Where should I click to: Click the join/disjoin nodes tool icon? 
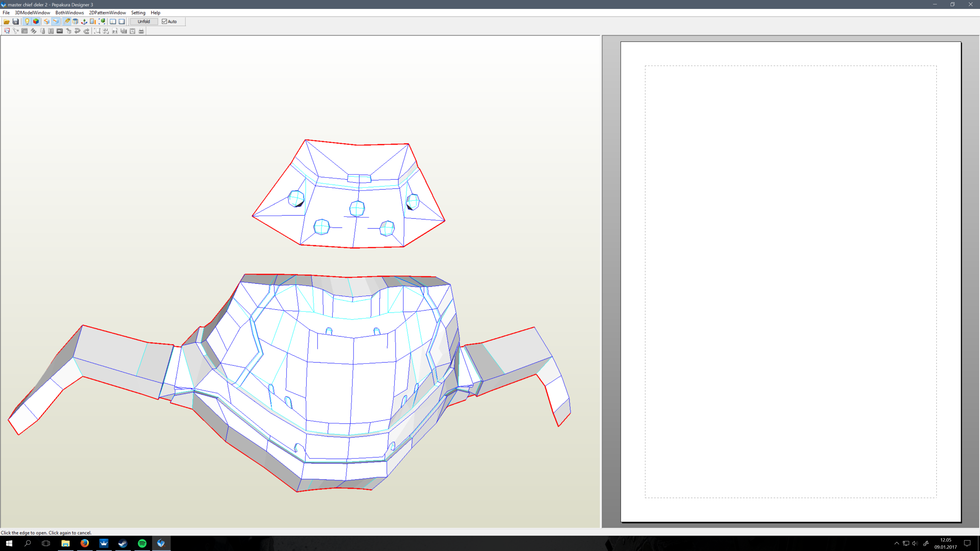16,31
